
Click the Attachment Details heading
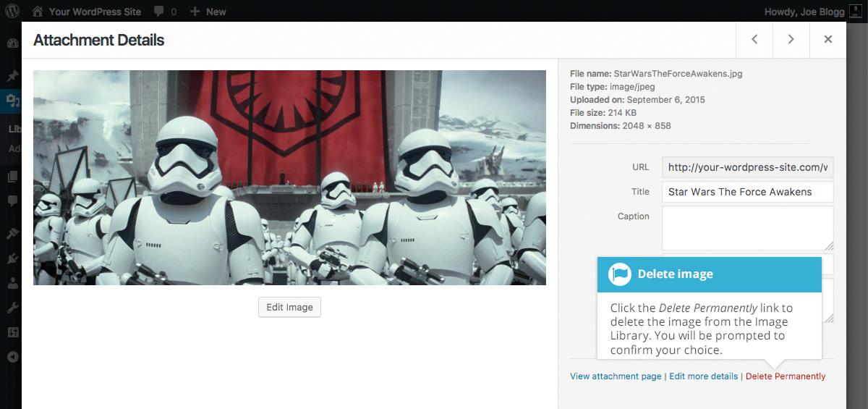click(99, 41)
